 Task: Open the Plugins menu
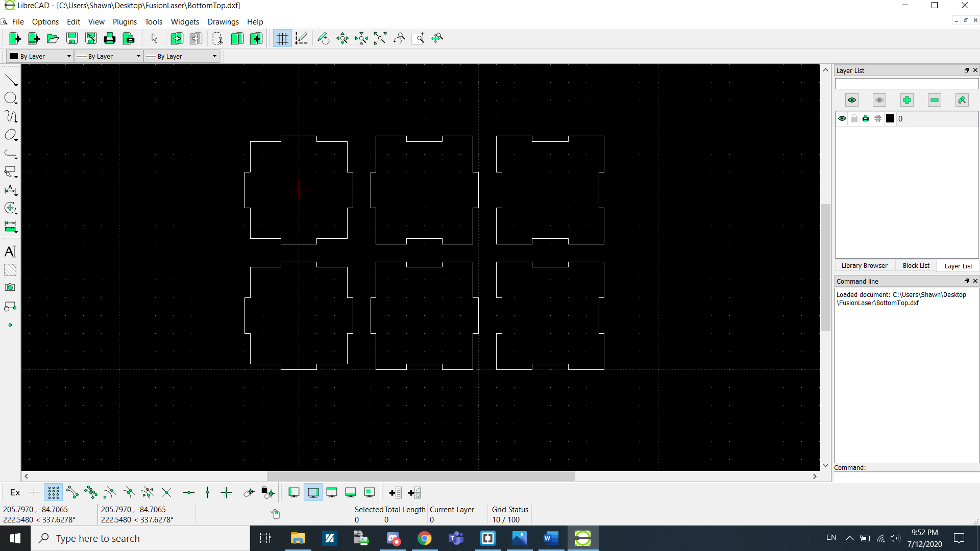125,22
